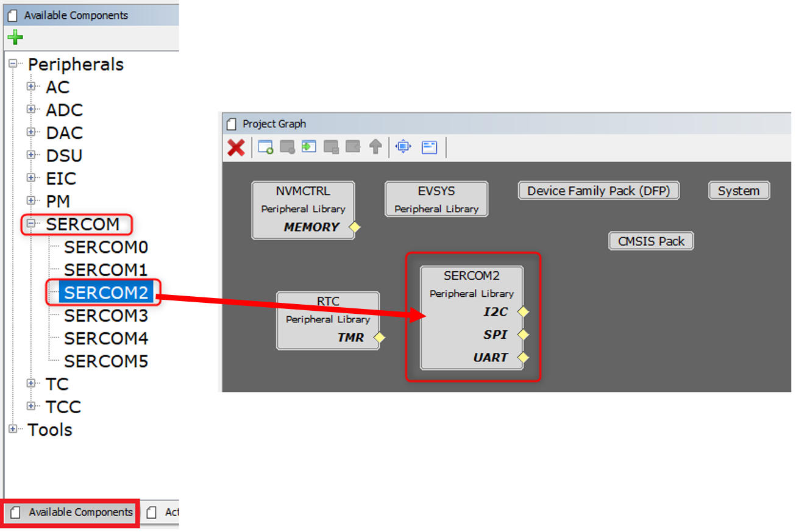Click the CMSIS Pack block

pyautogui.click(x=651, y=241)
